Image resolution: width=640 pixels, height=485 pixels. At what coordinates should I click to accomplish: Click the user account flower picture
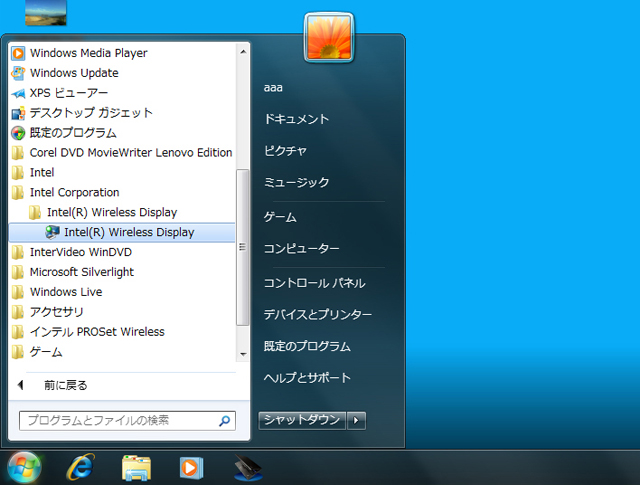pos(329,38)
